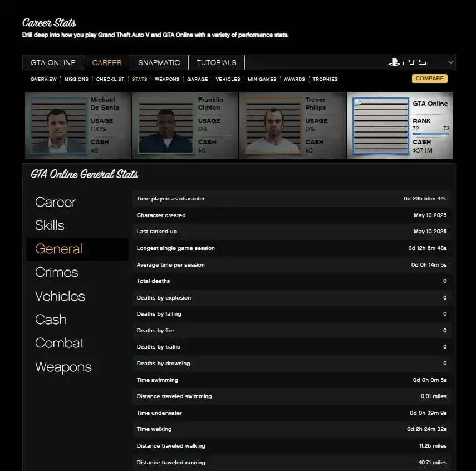
Task: Open the Weapons stats category in sidebar
Action: click(63, 367)
